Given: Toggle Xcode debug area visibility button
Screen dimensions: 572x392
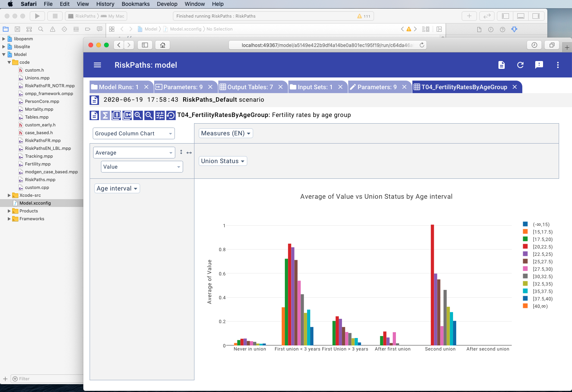Looking at the screenshot, I should (x=521, y=16).
